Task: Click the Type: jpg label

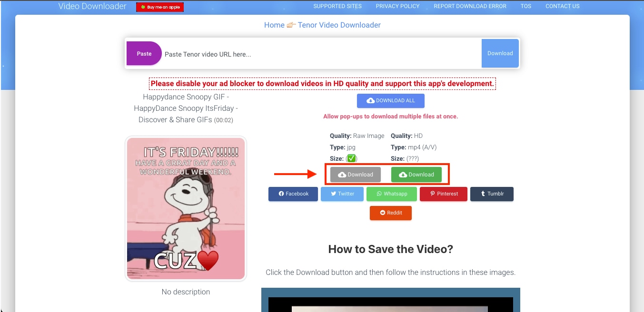Action: 343,147
